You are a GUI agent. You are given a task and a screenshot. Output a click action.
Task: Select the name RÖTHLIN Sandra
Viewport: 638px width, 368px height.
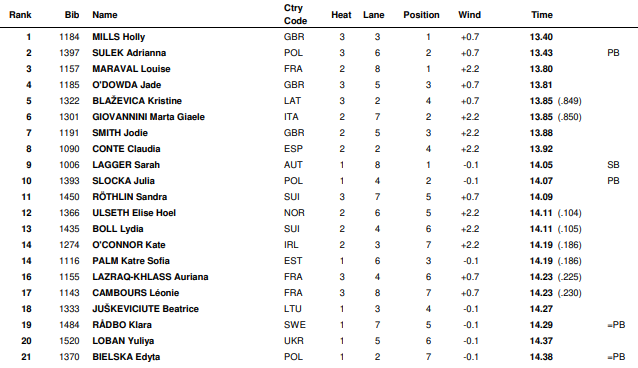(129, 197)
